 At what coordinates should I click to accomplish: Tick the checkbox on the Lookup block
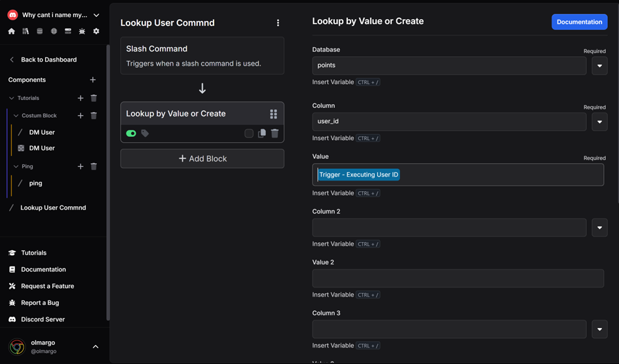[249, 134]
